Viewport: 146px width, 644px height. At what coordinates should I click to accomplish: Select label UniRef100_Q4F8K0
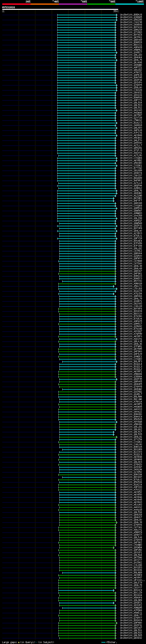[131, 352]
